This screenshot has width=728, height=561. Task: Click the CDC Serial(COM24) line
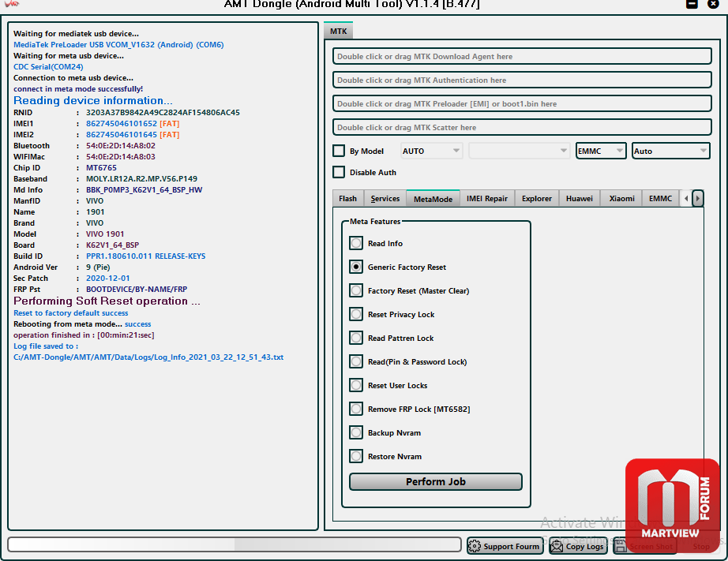(48, 67)
